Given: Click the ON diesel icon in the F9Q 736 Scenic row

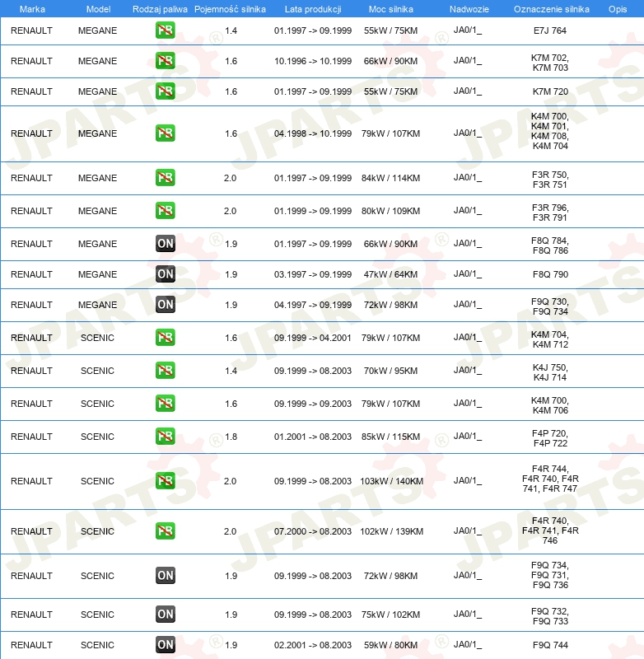Looking at the screenshot, I should (x=165, y=575).
